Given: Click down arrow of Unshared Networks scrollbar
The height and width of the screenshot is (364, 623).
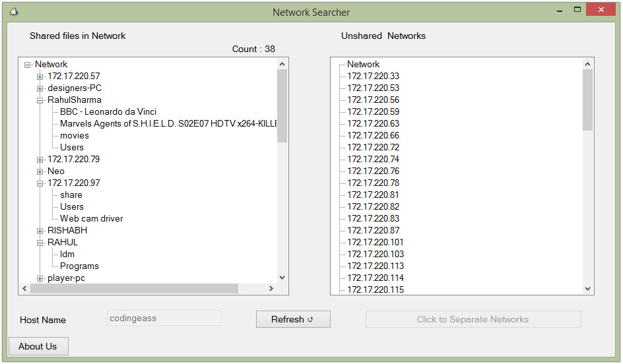Looking at the screenshot, I should point(587,289).
